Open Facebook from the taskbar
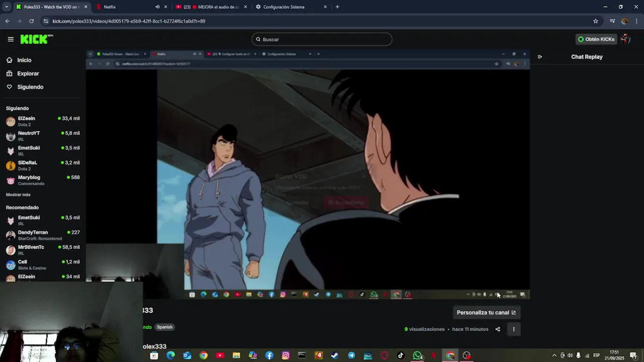Screen dimensions: 644x362 (269, 355)
